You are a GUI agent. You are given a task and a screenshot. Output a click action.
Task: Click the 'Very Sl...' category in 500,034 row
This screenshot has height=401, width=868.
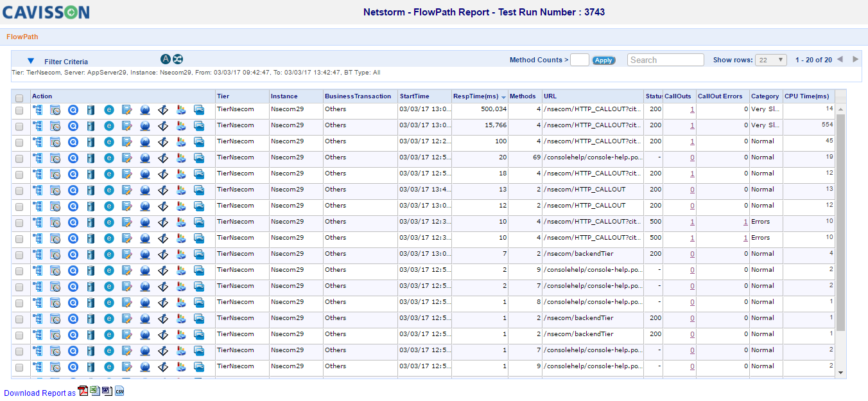coord(766,109)
